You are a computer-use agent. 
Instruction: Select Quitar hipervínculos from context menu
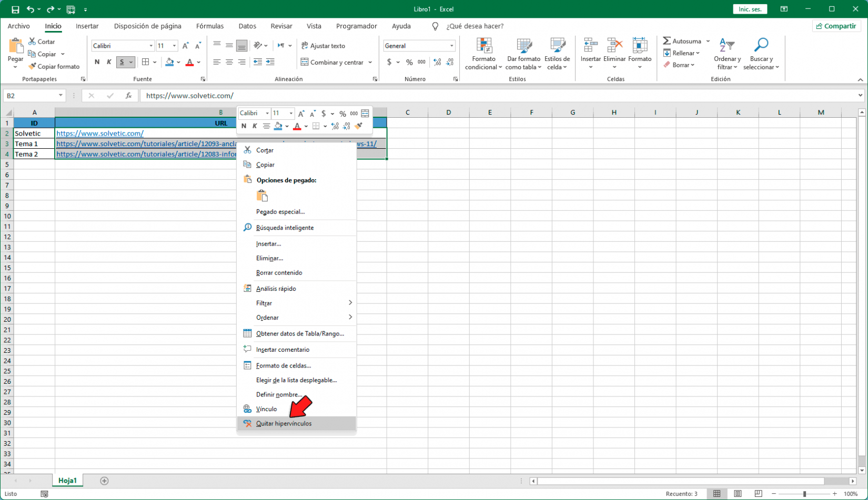pyautogui.click(x=284, y=424)
